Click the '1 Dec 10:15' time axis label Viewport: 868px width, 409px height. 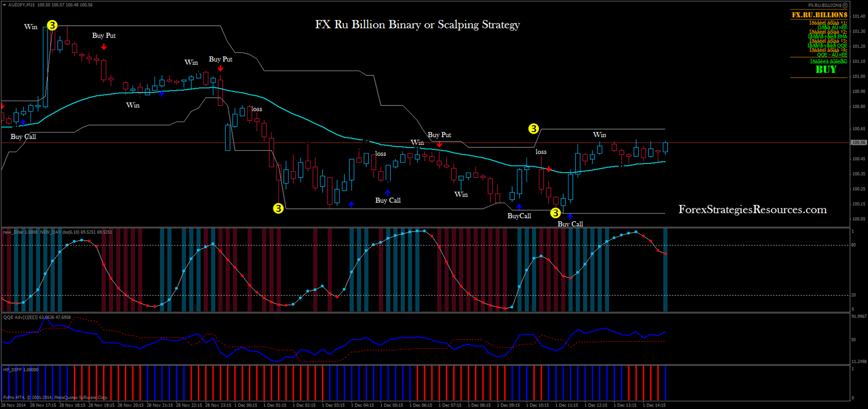[x=537, y=405]
